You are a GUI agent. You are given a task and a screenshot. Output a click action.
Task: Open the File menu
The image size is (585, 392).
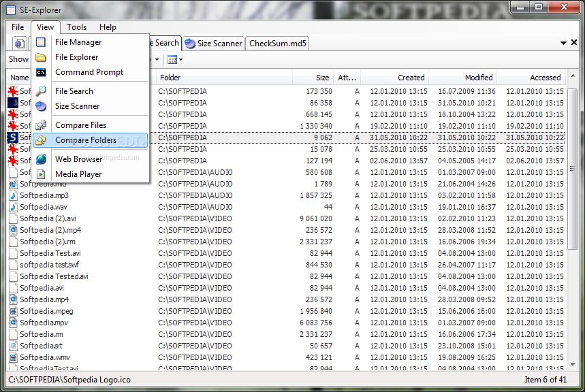click(18, 27)
